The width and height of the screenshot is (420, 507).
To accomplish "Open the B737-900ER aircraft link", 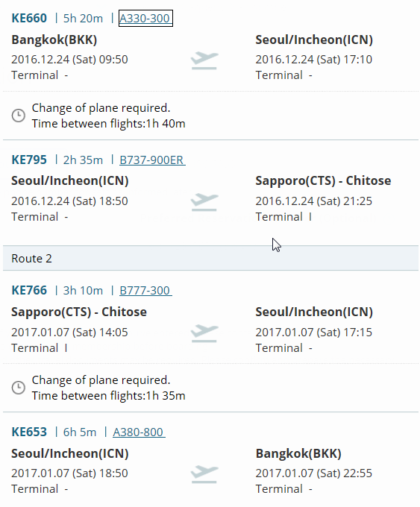I will tap(152, 160).
